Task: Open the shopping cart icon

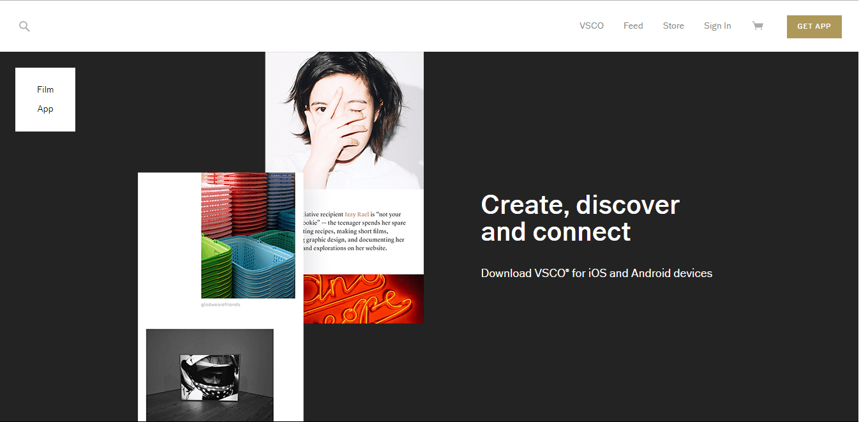Action: click(758, 26)
